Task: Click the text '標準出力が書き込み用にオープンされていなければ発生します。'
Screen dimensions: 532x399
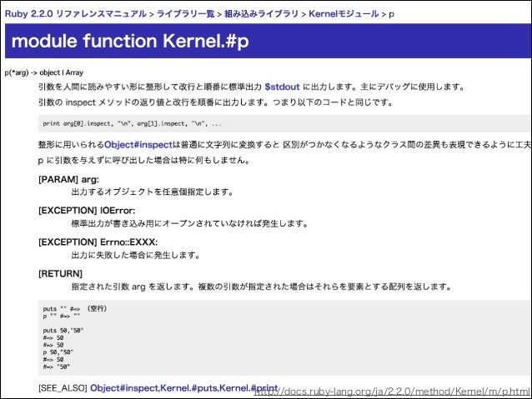Action: tap(189, 223)
